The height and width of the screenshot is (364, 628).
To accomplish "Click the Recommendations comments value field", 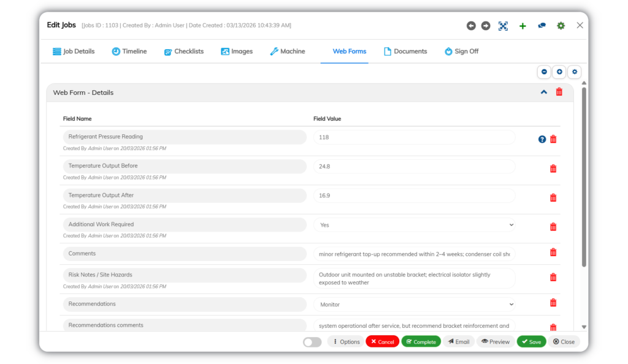I will pos(414,325).
